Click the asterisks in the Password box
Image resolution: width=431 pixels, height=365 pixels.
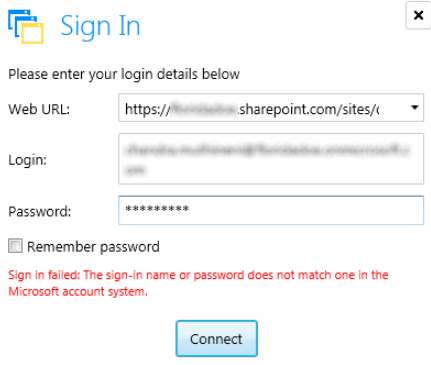point(157,209)
